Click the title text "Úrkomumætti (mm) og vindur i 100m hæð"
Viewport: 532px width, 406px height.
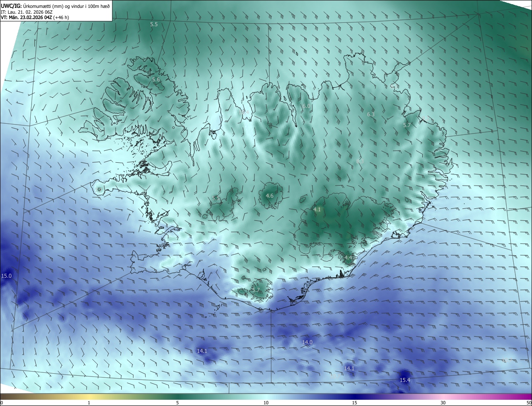click(x=66, y=5)
